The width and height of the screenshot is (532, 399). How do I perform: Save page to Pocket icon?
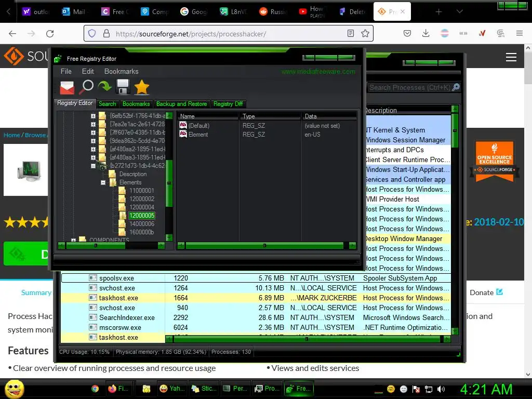point(407,33)
